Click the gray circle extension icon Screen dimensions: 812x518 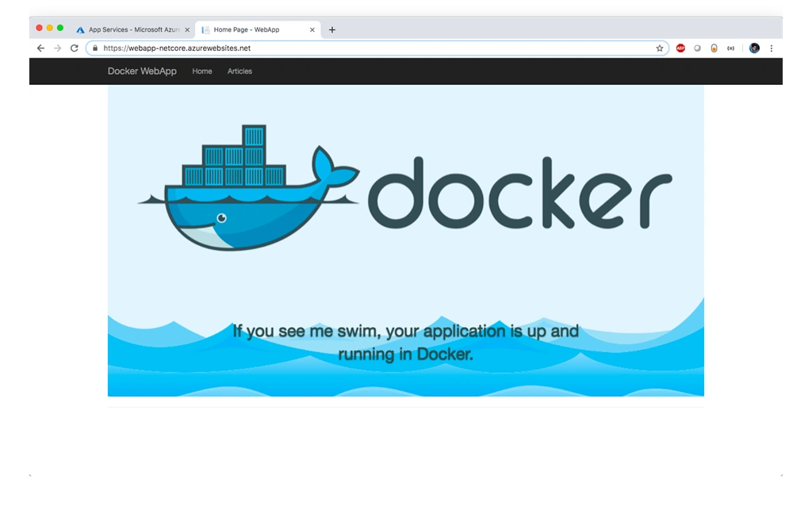click(x=698, y=48)
